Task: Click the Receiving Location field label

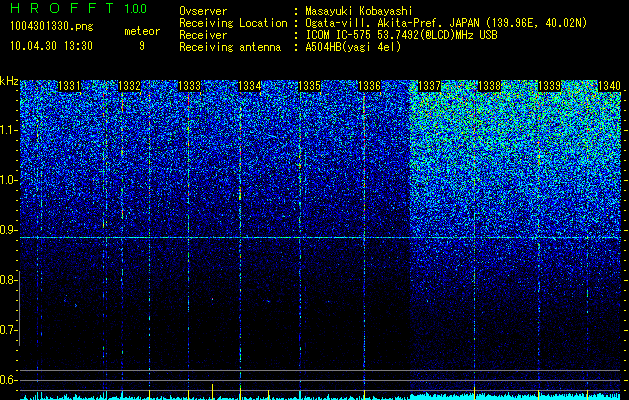Action: pos(233,23)
